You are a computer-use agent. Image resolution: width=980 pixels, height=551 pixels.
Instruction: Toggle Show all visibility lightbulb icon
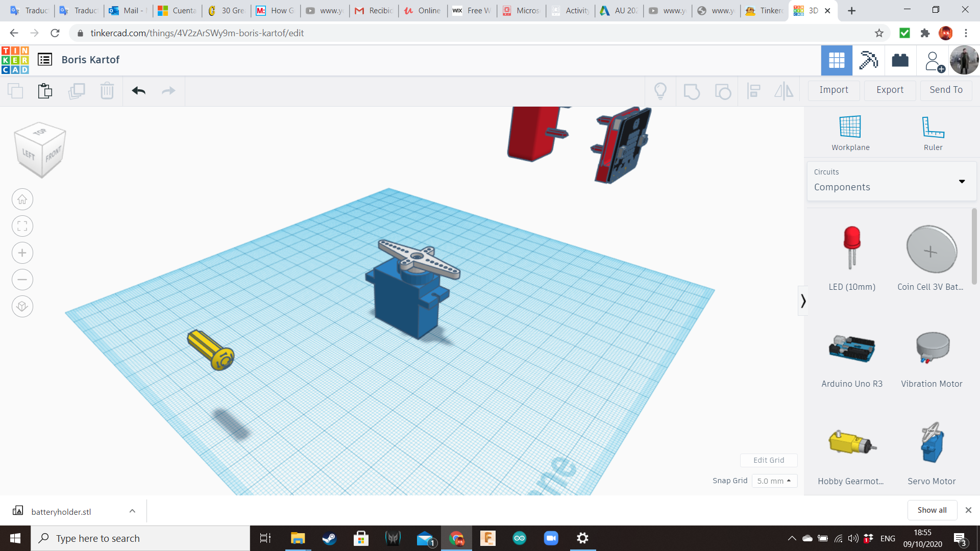coord(660,91)
